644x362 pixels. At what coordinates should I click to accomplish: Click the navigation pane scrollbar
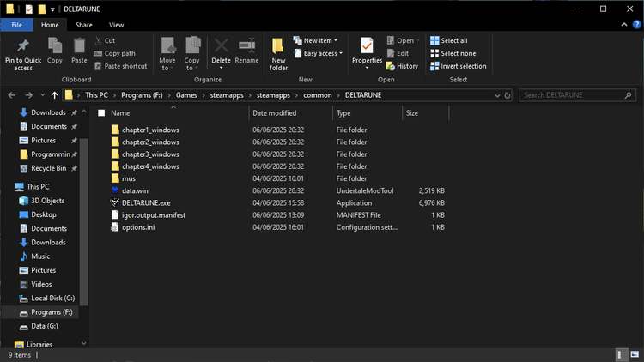84,221
